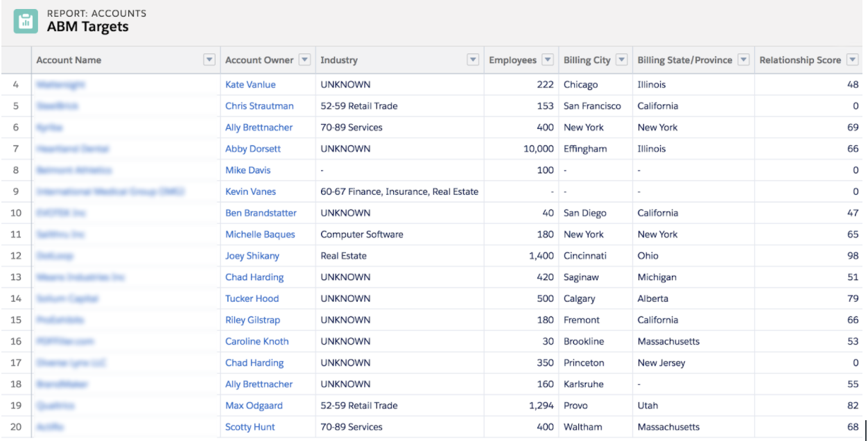Open the Account Owner column menu arrow
The height and width of the screenshot is (441, 868).
[304, 60]
